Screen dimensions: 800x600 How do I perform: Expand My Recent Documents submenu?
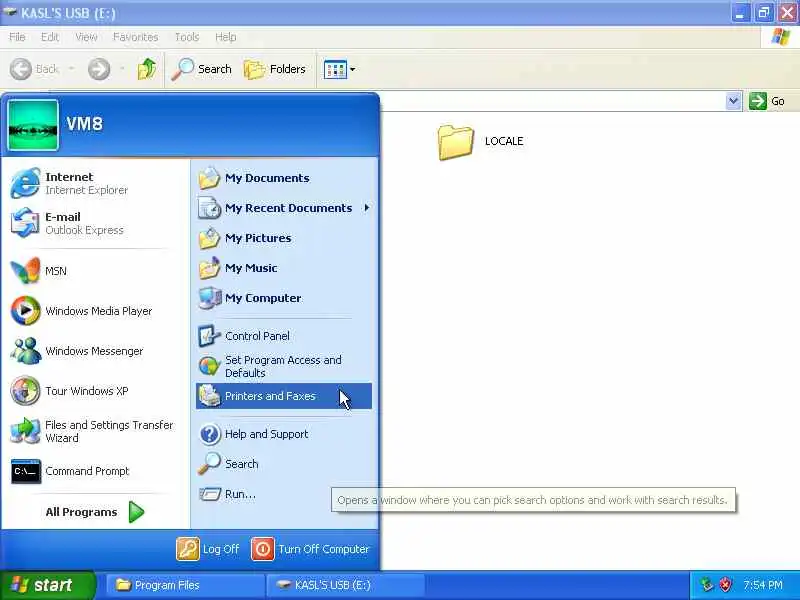point(284,208)
